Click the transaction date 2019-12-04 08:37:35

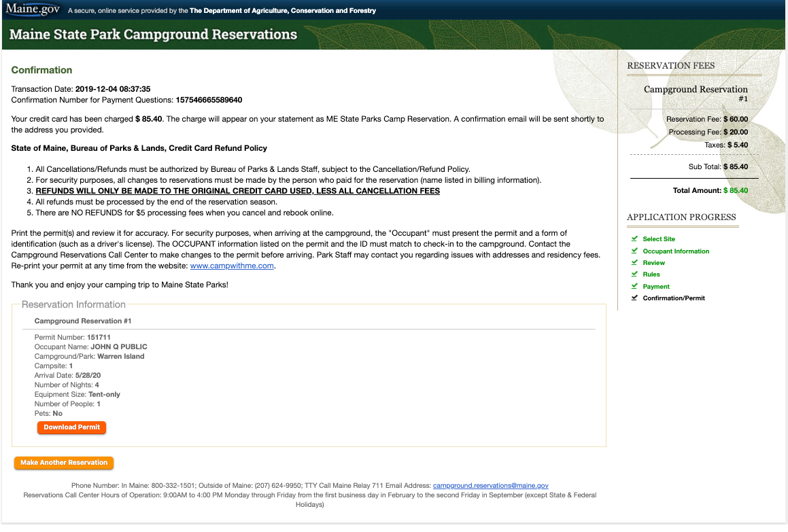[113, 89]
